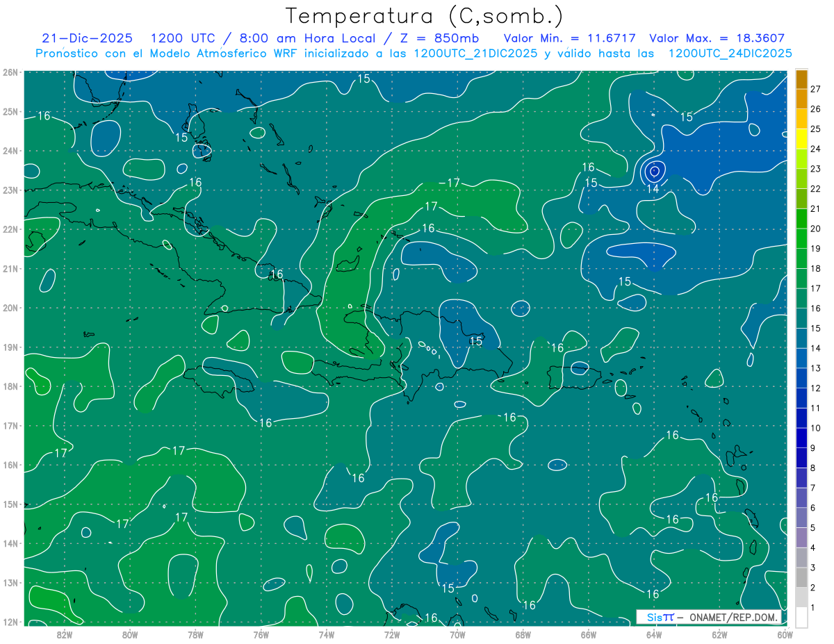The height and width of the screenshot is (644, 834).
Task: Click the "1200UTC_24DIC2025" valid-until timestamp
Action: tap(730, 53)
